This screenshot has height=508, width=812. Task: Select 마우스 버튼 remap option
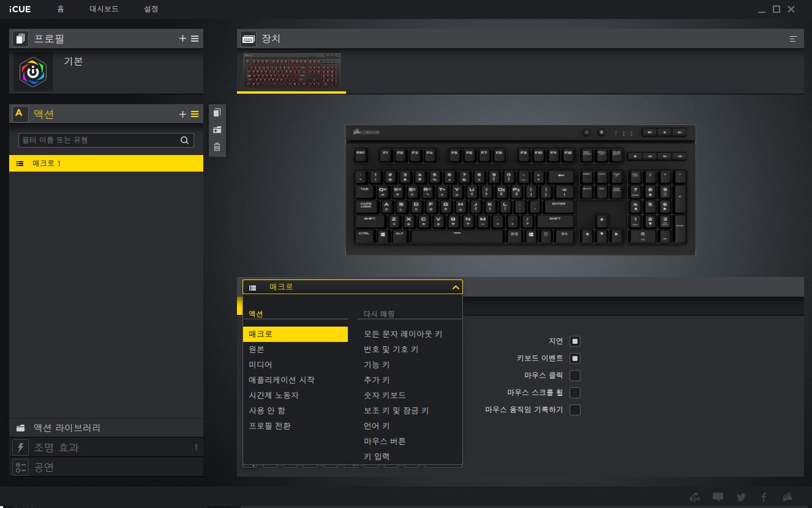tap(385, 441)
